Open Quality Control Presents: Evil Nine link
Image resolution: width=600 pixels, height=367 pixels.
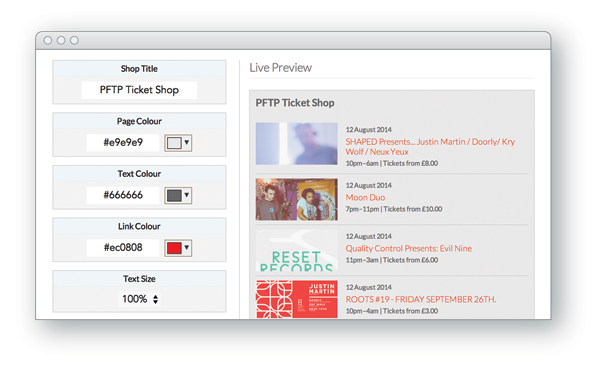click(409, 248)
